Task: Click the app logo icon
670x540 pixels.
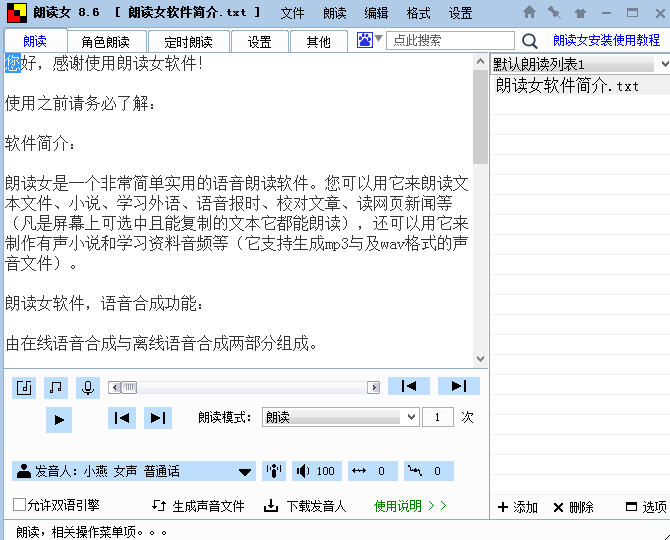Action: 17,13
